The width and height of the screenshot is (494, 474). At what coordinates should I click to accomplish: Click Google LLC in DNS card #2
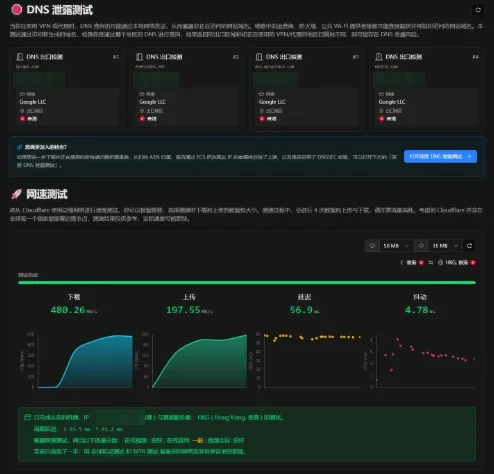point(152,102)
